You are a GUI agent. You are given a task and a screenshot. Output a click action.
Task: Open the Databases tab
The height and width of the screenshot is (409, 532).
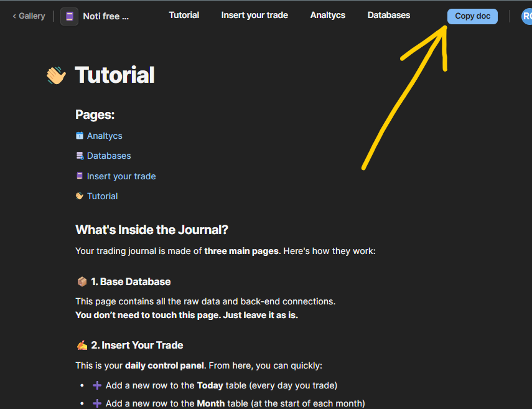388,16
